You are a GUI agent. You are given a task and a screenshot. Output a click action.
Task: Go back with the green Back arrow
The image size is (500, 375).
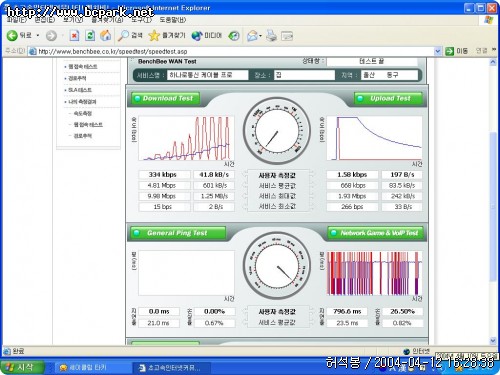12,35
